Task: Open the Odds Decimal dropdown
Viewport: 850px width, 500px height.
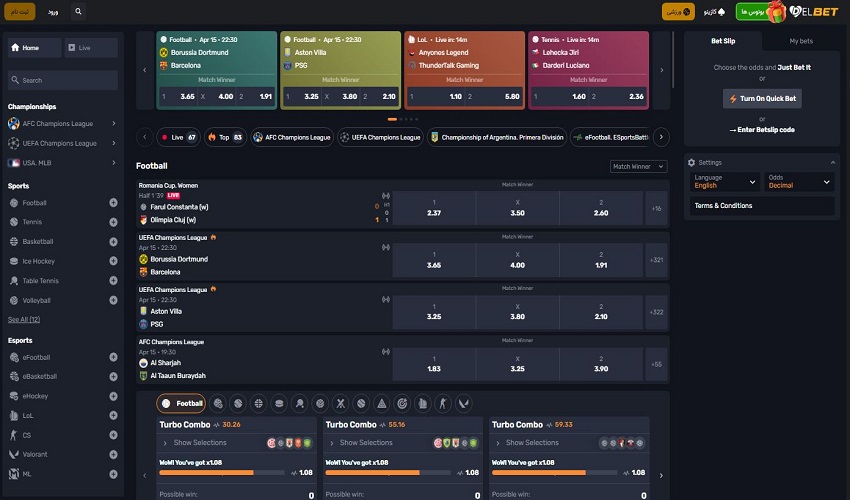Action: pyautogui.click(x=799, y=182)
